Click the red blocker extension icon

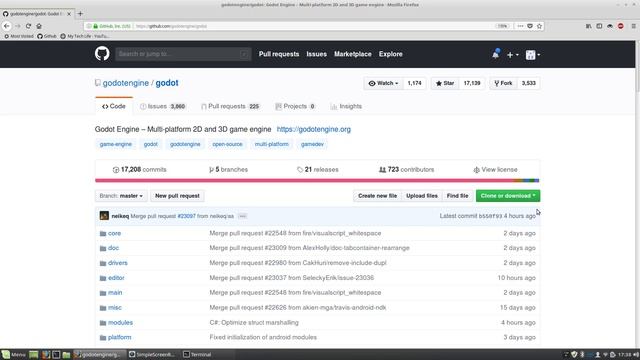pyautogui.click(x=620, y=26)
